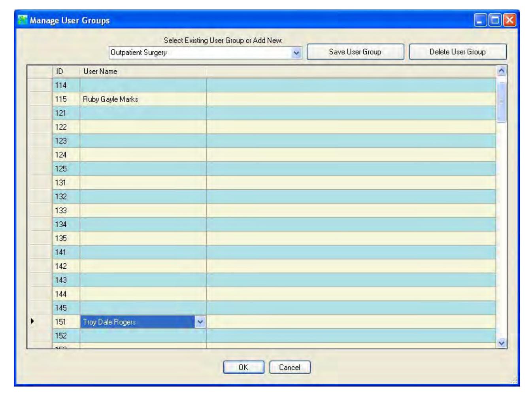Click the row header for ID 141
The height and width of the screenshot is (398, 532).
[40, 252]
